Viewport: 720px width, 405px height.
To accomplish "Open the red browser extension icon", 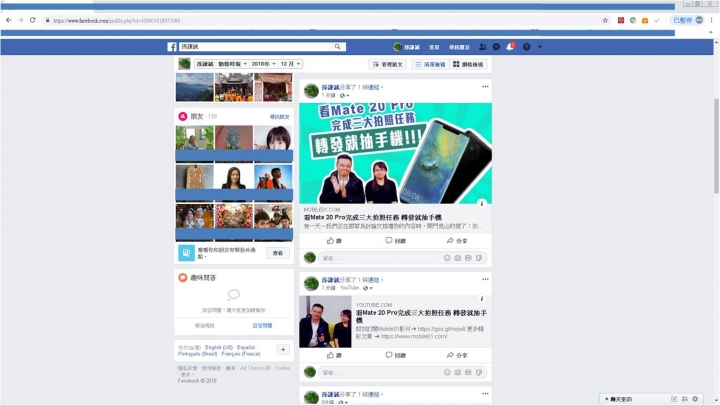I will (621, 20).
